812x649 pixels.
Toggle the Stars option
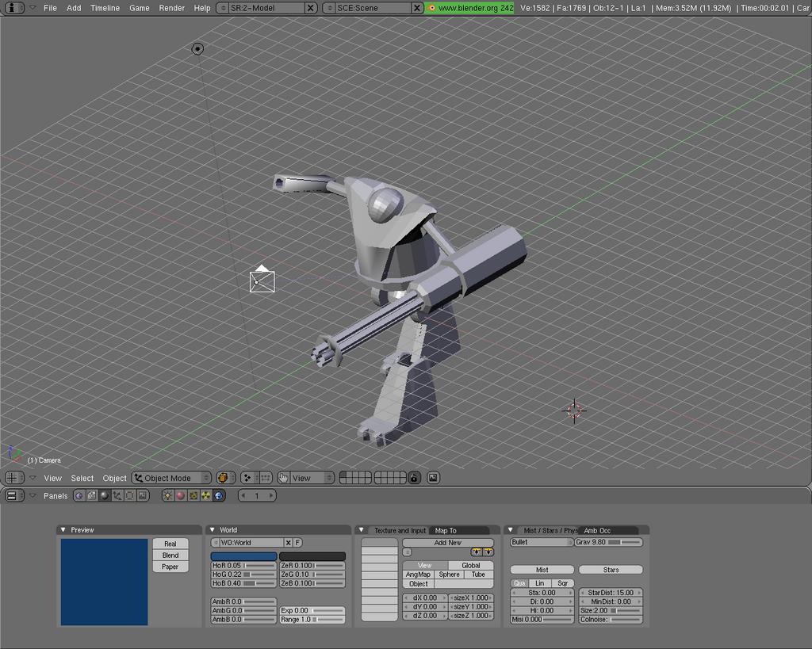611,569
